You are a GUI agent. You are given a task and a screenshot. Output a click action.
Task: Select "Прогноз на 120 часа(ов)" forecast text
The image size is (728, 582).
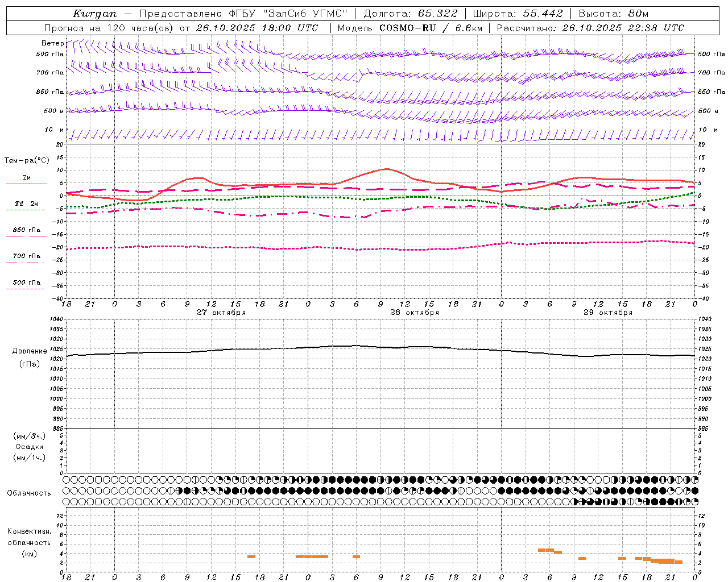[x=108, y=28]
